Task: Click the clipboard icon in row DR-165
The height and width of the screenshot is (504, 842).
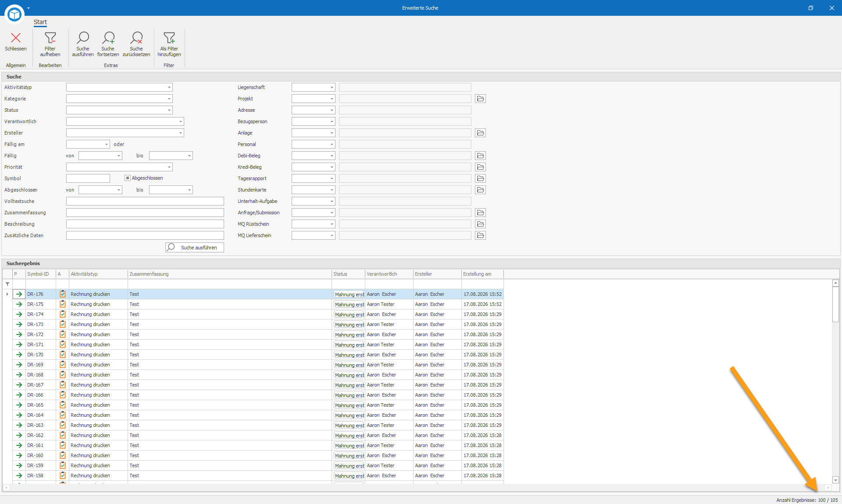Action: pos(63,405)
